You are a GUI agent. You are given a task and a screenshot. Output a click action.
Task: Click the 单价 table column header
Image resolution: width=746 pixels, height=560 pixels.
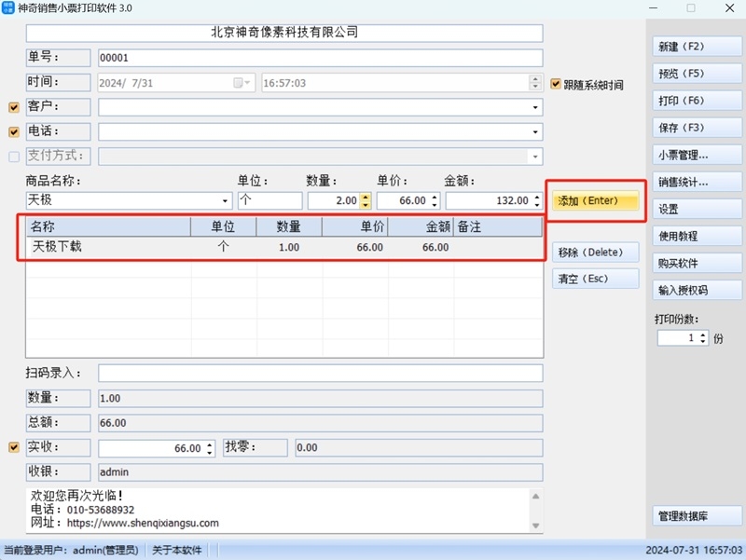coord(355,226)
